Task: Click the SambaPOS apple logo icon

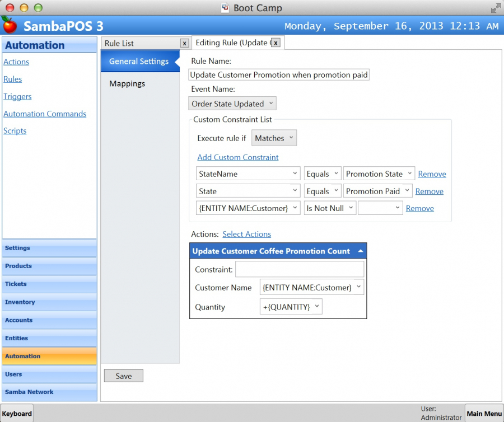Action: click(10, 25)
